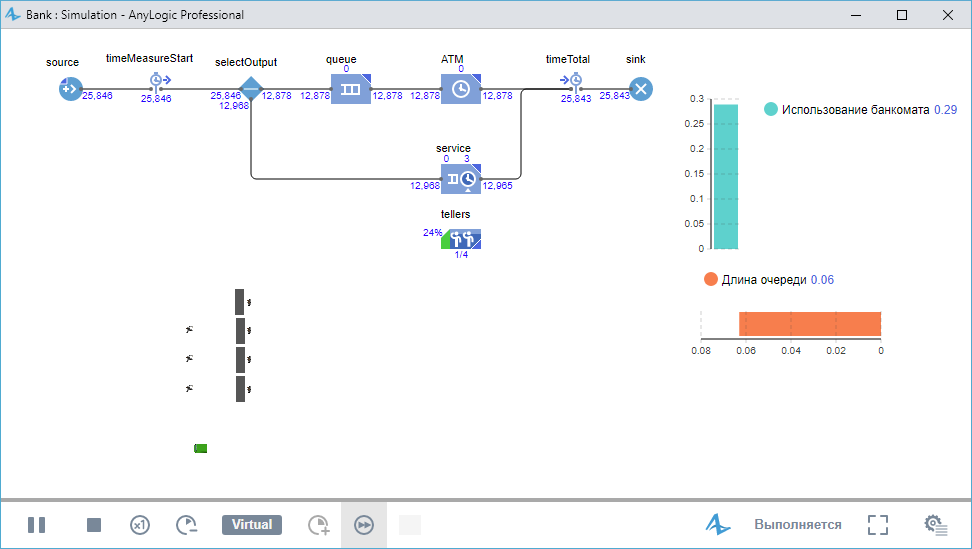Slow down the simulation speed
Screen dimensions: 972x549
point(187,525)
